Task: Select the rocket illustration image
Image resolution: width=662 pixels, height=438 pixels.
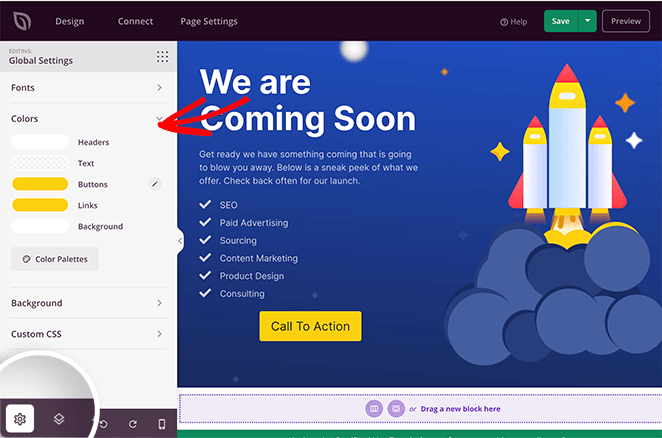Action: point(553,215)
